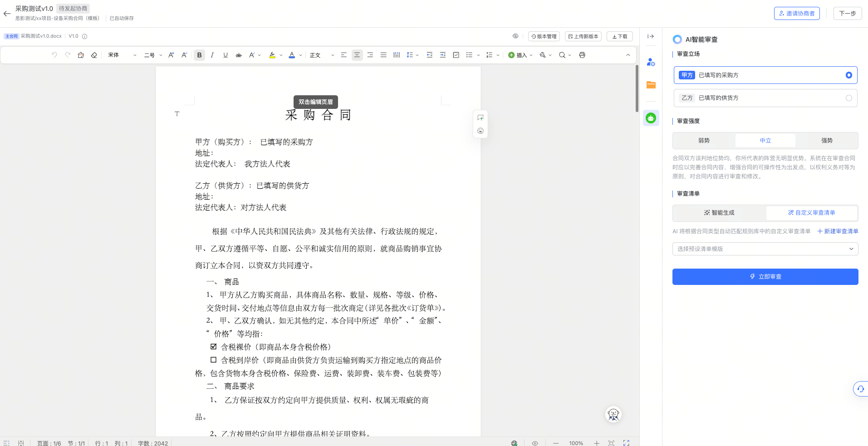Click the print icon in the toolbar

click(582, 55)
